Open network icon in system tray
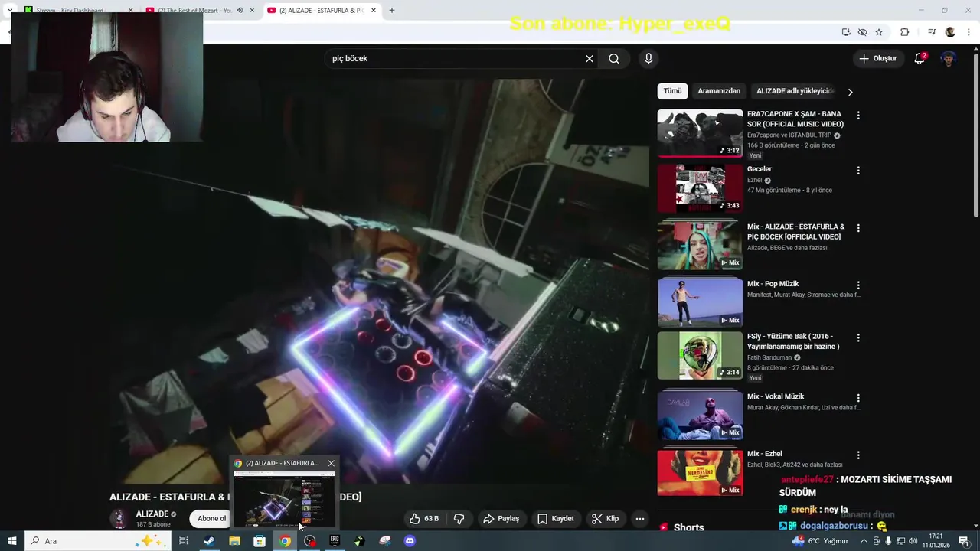980x551 pixels. (901, 541)
